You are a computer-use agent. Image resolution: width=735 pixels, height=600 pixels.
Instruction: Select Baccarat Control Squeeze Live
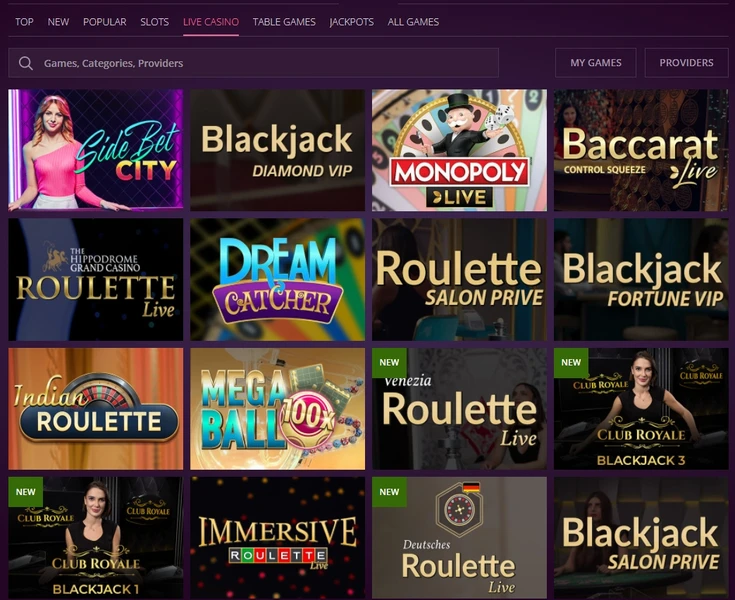pyautogui.click(x=641, y=150)
